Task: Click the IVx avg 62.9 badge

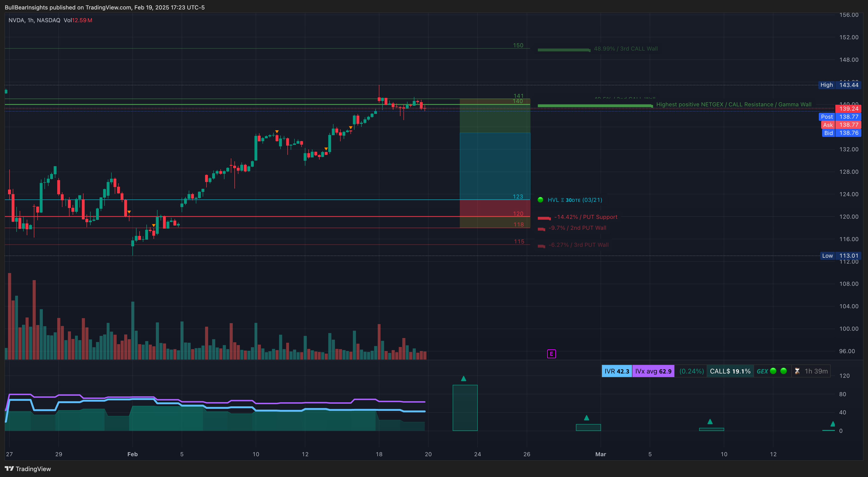Action: click(653, 371)
